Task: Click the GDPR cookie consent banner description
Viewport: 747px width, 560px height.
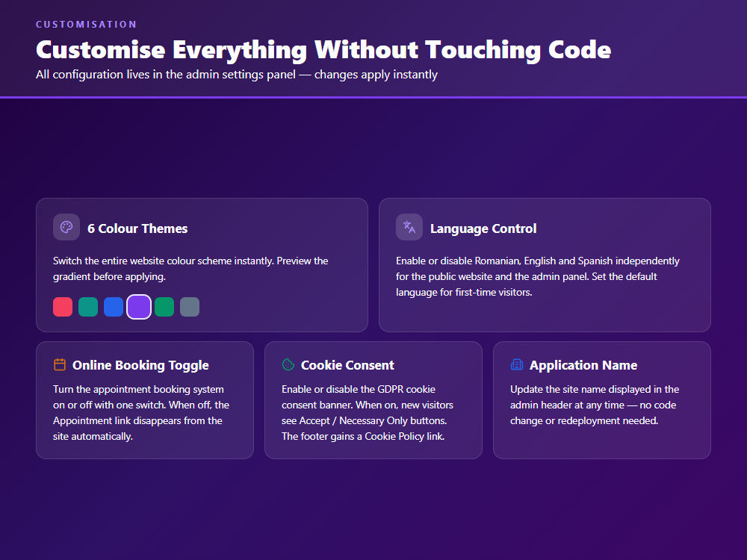Action: click(368, 413)
